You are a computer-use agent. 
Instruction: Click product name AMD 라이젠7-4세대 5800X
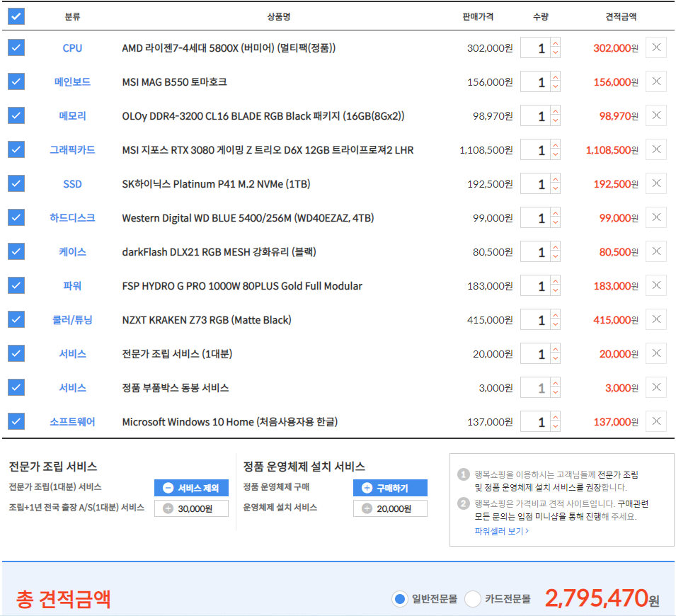pos(229,48)
